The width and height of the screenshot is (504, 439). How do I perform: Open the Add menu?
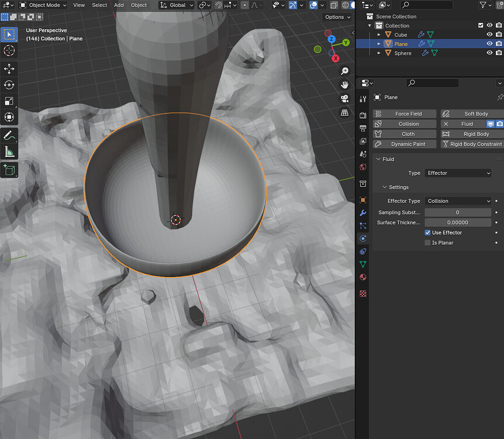119,5
